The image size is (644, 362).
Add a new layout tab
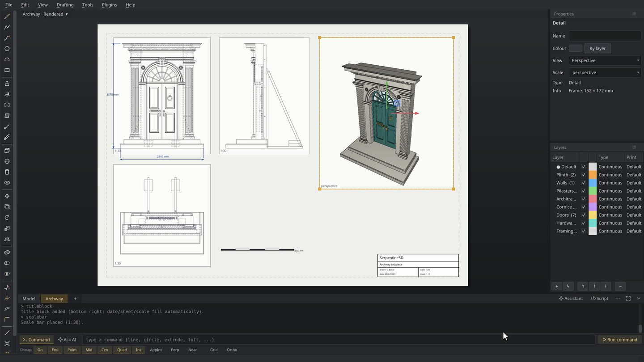(75, 299)
